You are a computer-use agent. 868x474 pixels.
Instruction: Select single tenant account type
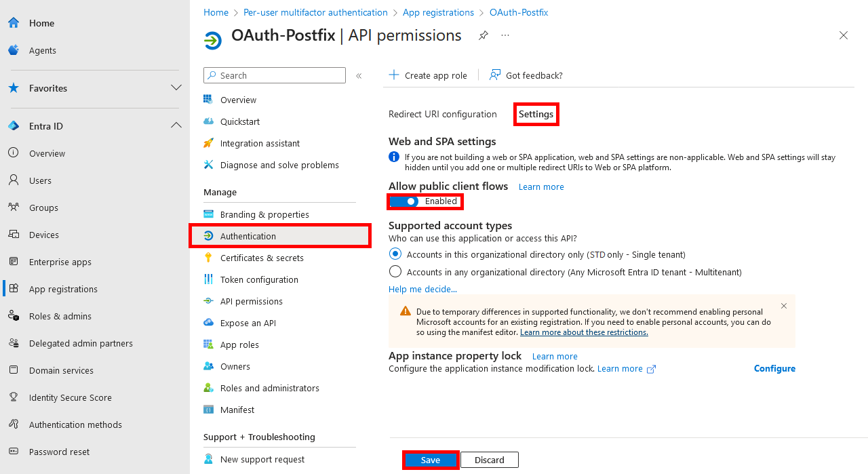point(395,254)
